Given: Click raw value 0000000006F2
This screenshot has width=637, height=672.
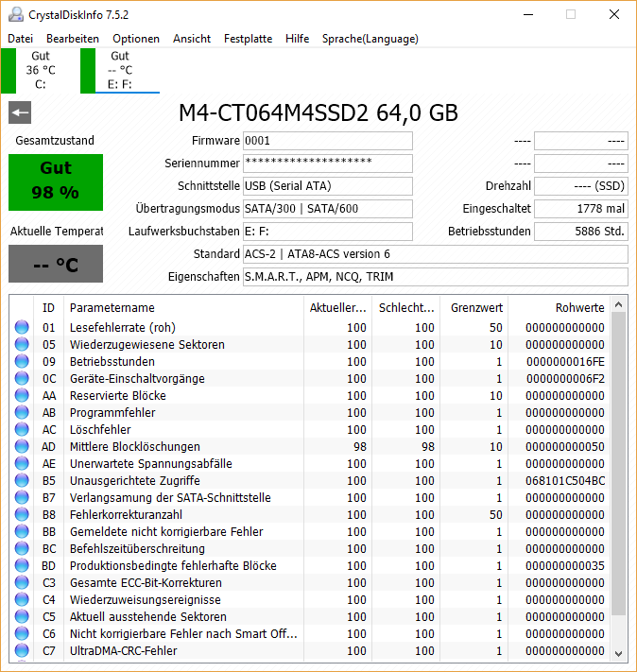Looking at the screenshot, I should coord(565,378).
